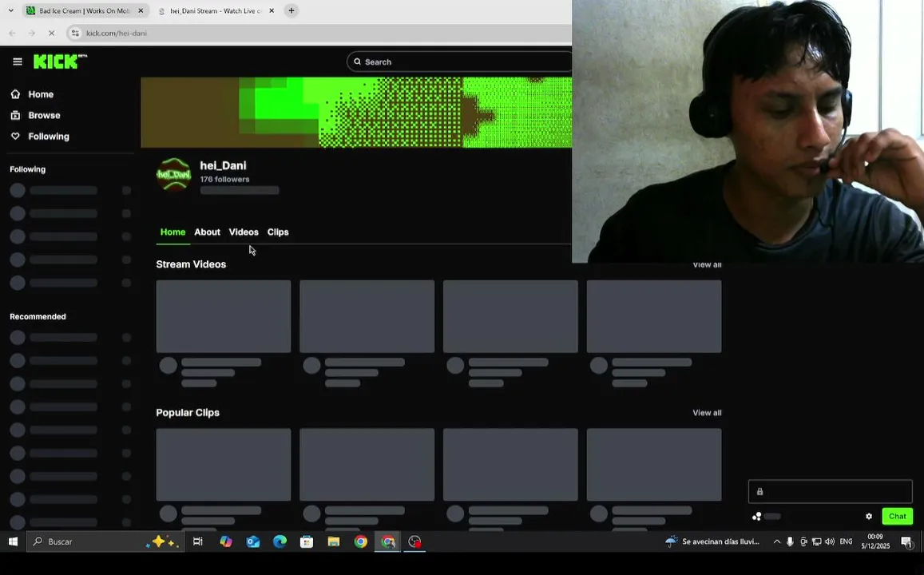Switch to hei_Dani Stream browser tab
Image resolution: width=924 pixels, height=575 pixels.
(x=216, y=10)
